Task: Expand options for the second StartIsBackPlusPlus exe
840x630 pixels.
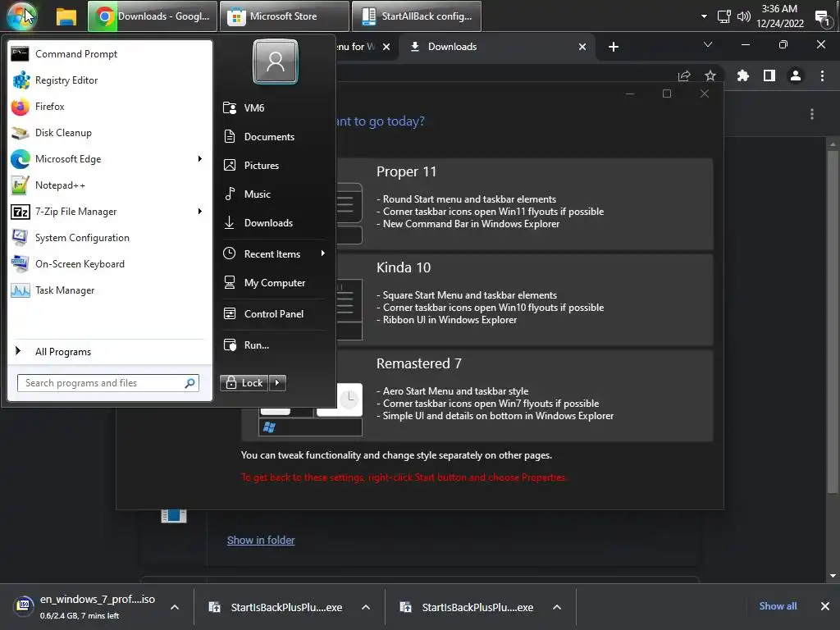Action: point(557,607)
